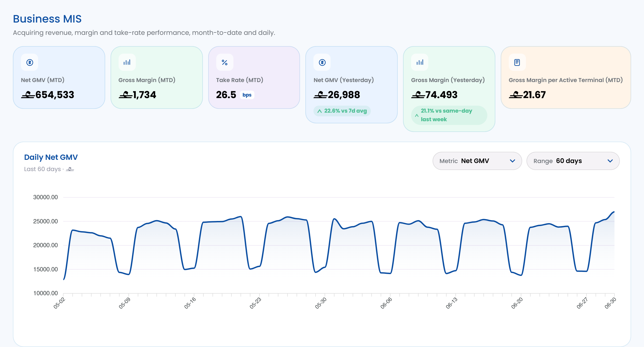Screen dimensions: 644x347
Task: Click the 06-27 x-axis date label
Action: click(x=582, y=303)
